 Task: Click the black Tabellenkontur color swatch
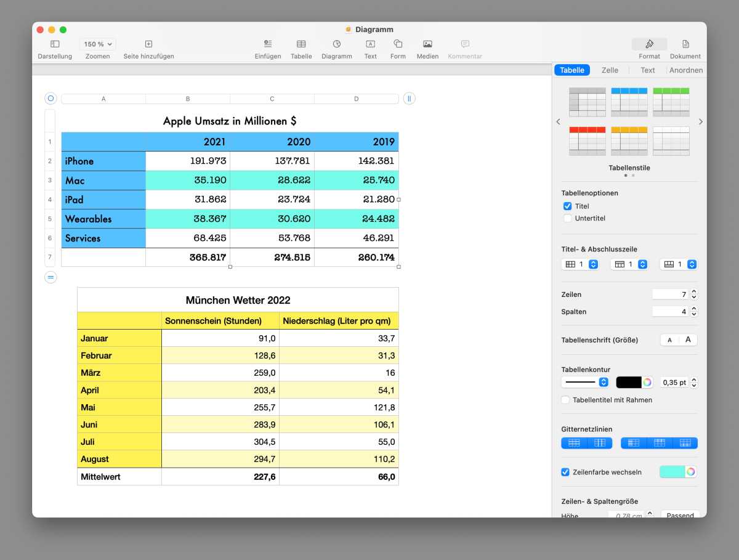(x=629, y=383)
